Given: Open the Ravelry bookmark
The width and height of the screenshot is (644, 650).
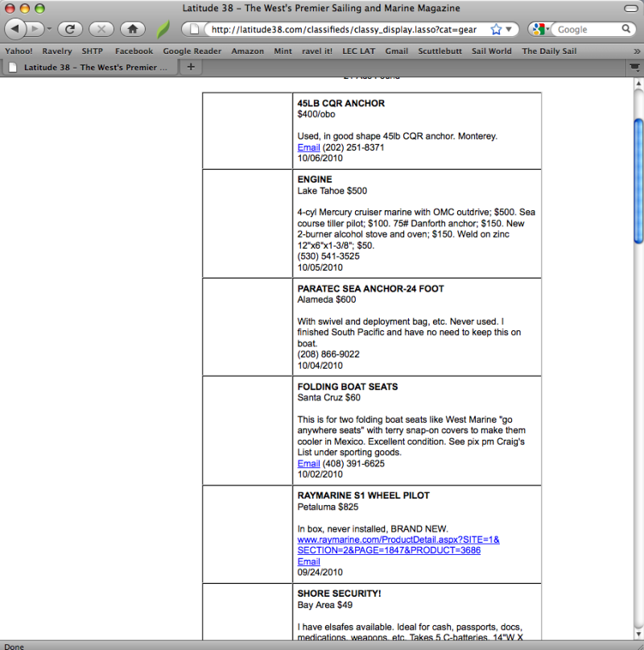Looking at the screenshot, I should [x=57, y=51].
